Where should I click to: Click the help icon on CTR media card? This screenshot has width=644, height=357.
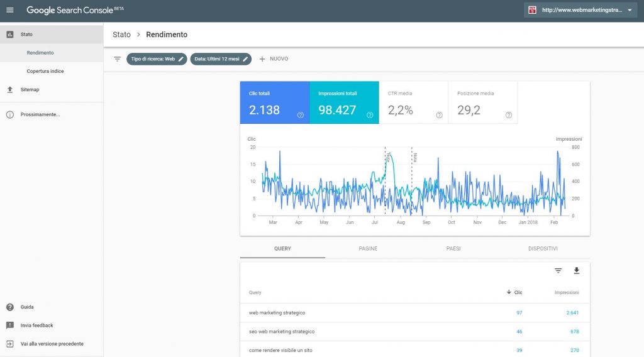(439, 115)
